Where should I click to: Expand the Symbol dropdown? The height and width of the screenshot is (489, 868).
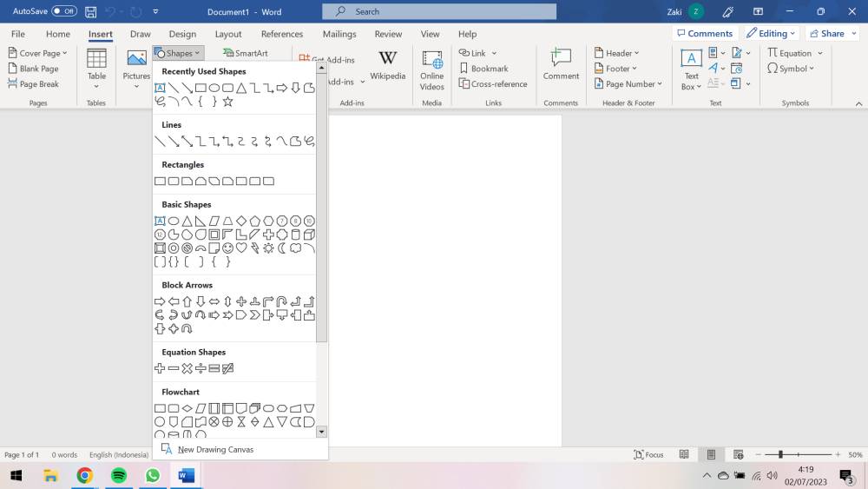[x=791, y=69]
